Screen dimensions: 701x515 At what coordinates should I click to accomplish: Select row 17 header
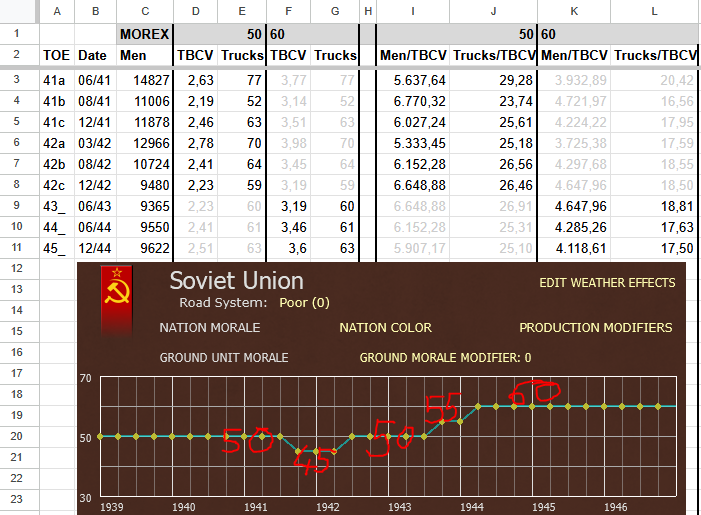point(17,373)
